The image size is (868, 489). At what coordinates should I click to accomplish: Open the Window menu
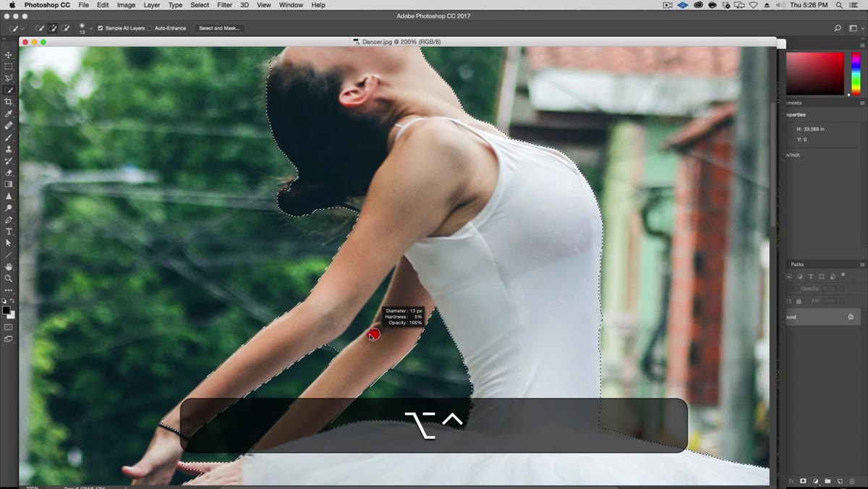coord(291,5)
